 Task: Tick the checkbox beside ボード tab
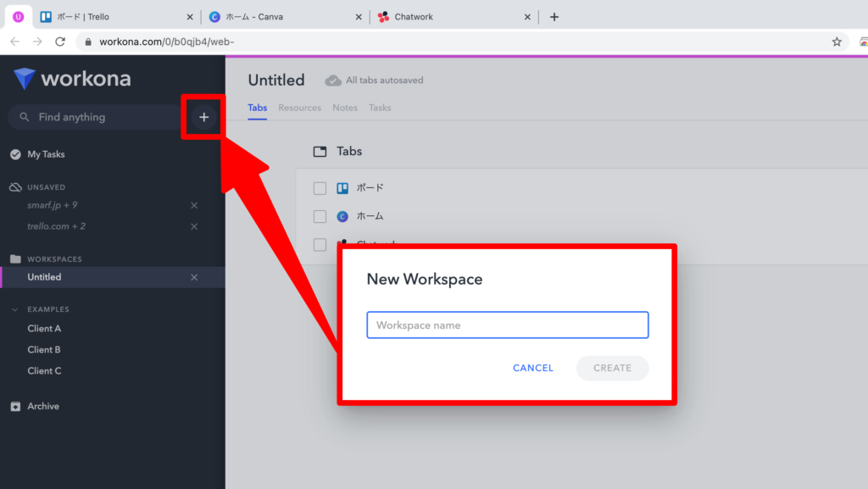click(320, 188)
